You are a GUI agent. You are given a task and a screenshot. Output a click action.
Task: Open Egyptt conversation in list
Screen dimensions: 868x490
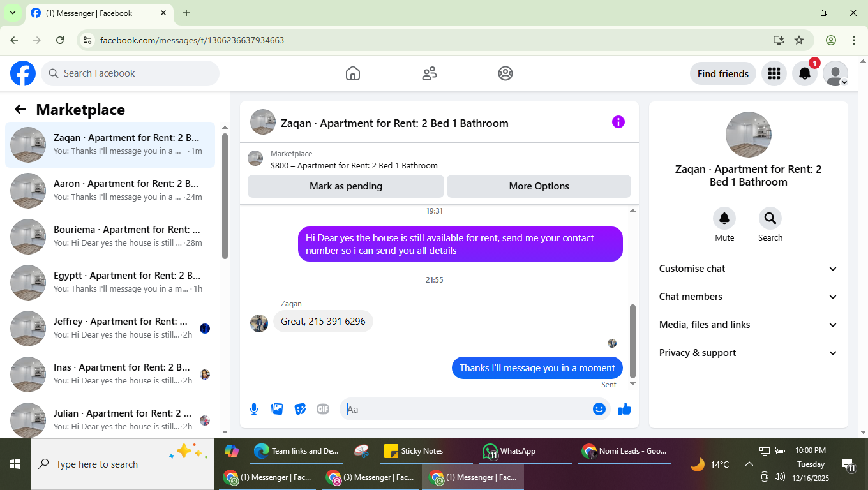[x=110, y=283]
